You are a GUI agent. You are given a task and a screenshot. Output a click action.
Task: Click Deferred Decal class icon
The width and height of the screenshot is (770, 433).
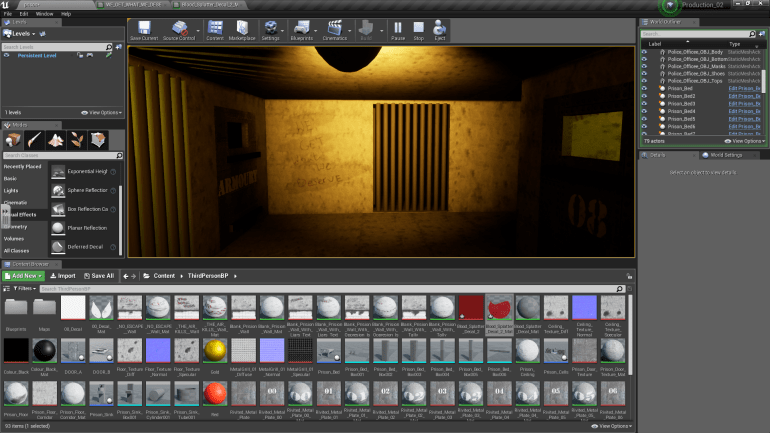pyautogui.click(x=58, y=247)
